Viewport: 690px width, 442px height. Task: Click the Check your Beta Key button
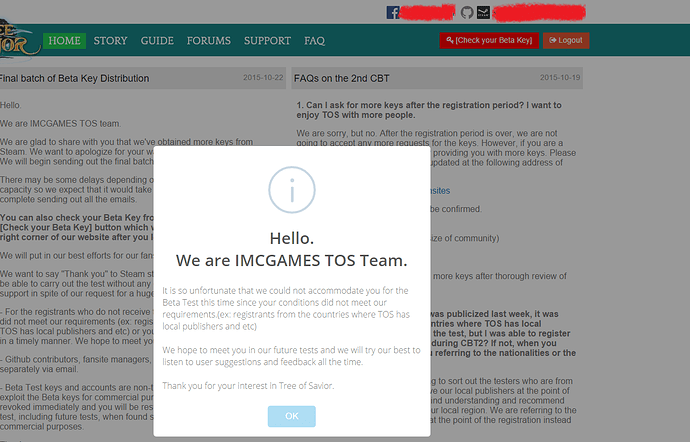click(489, 40)
